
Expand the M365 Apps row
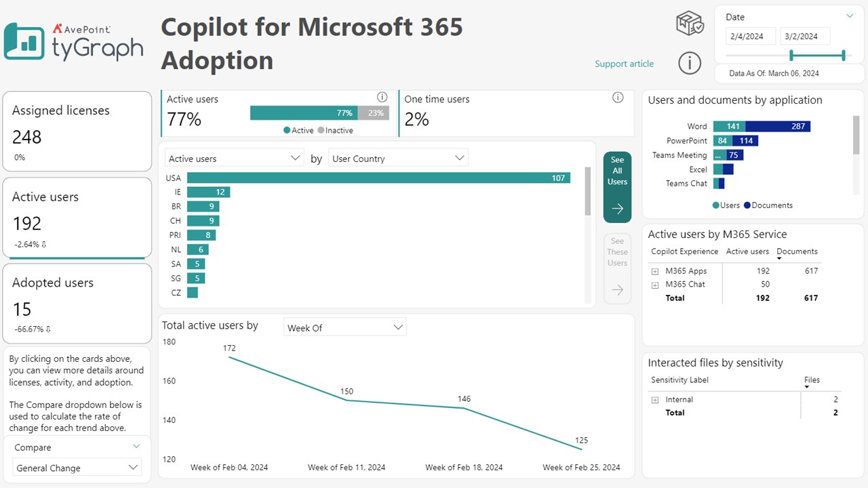(x=655, y=271)
